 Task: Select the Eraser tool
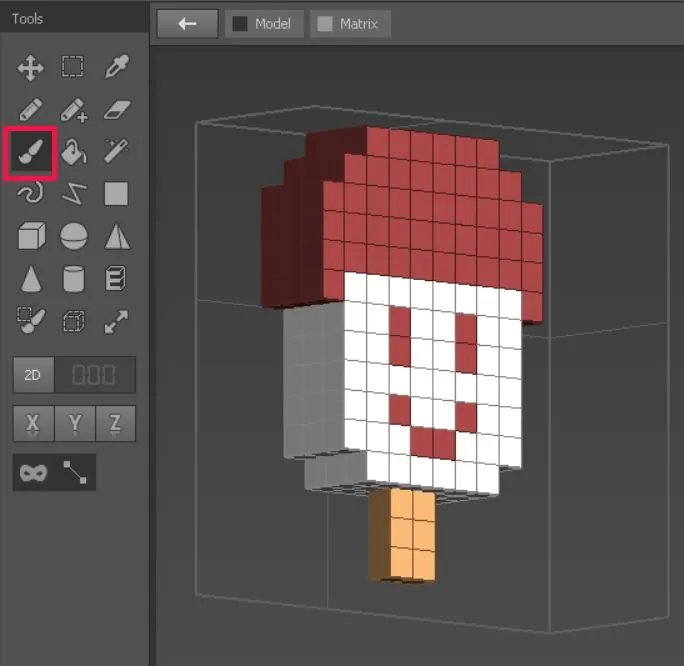click(x=117, y=110)
